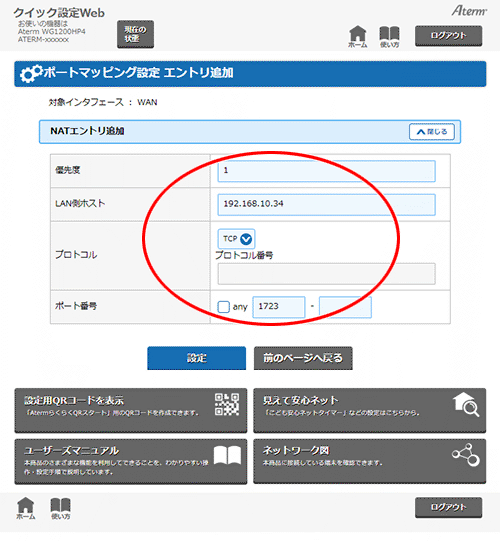This screenshot has width=500, height=541.
Task: Click the 前のページへ戻る button
Action: tap(303, 358)
